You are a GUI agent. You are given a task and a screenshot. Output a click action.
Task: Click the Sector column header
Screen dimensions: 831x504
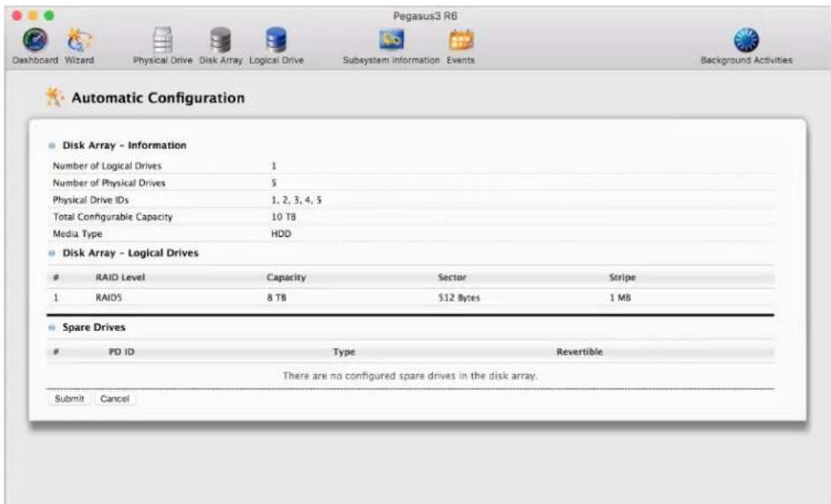(452, 277)
